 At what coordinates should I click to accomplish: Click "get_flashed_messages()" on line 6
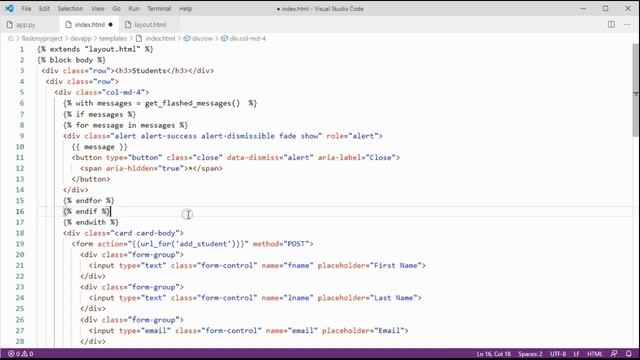(x=192, y=104)
